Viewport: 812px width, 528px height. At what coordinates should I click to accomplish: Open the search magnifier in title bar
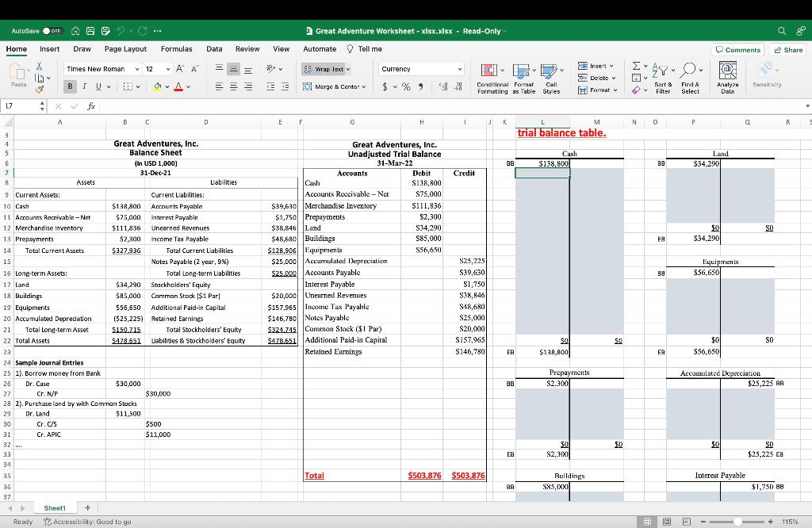781,31
